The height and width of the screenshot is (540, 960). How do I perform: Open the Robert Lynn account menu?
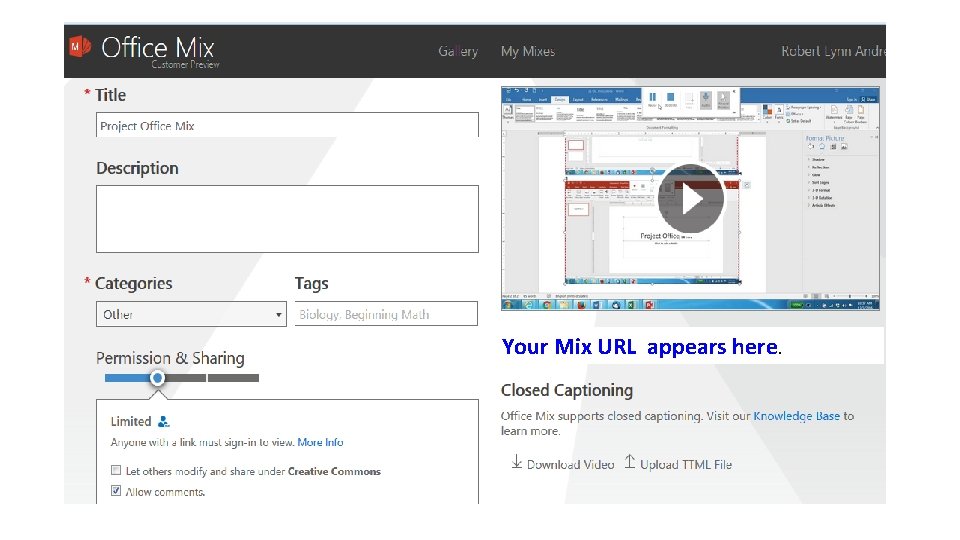click(x=833, y=51)
